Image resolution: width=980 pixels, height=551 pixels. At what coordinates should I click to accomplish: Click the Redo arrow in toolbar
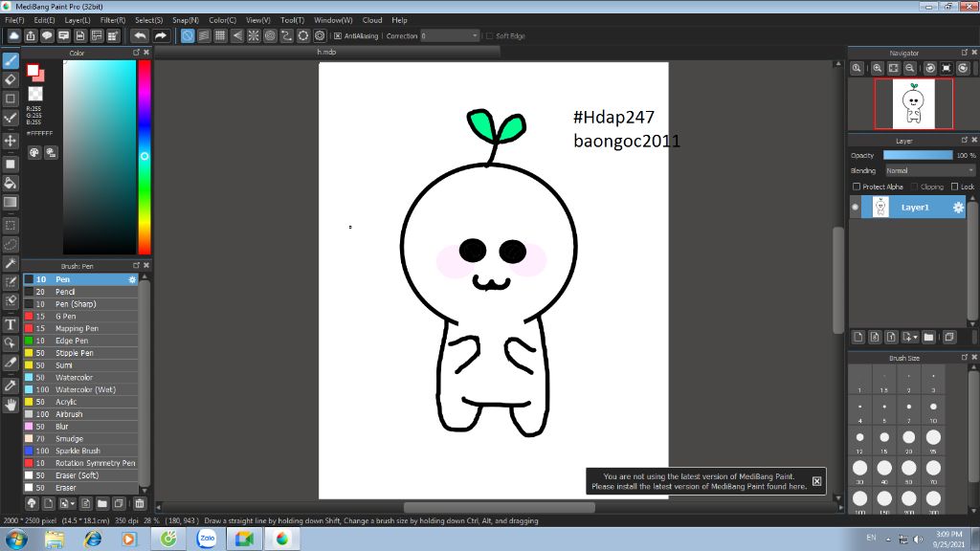coord(161,36)
